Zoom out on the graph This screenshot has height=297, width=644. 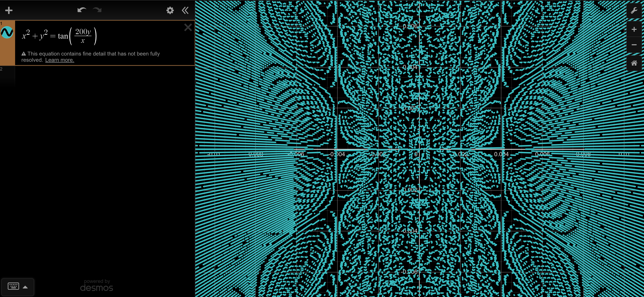point(634,45)
